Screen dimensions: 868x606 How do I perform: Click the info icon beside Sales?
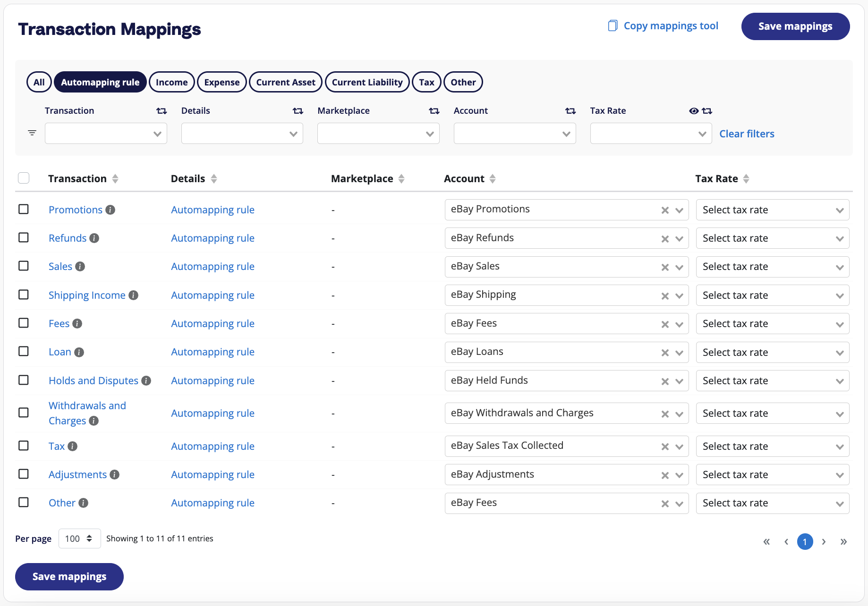(x=80, y=266)
